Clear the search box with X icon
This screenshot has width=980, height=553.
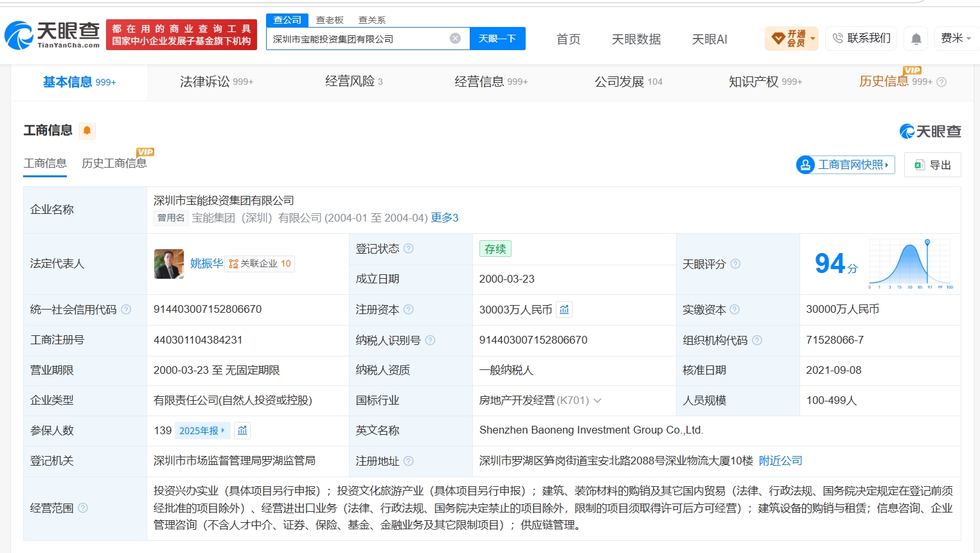coord(455,39)
